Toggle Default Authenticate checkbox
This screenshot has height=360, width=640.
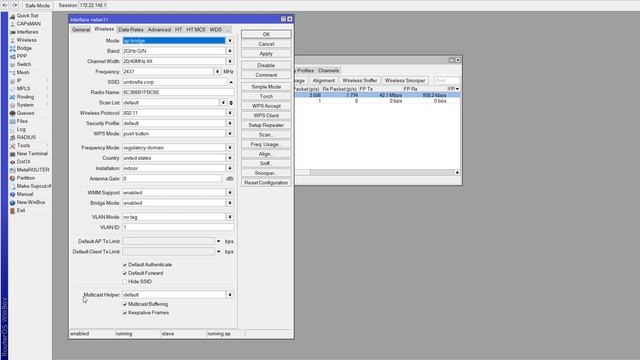point(125,265)
